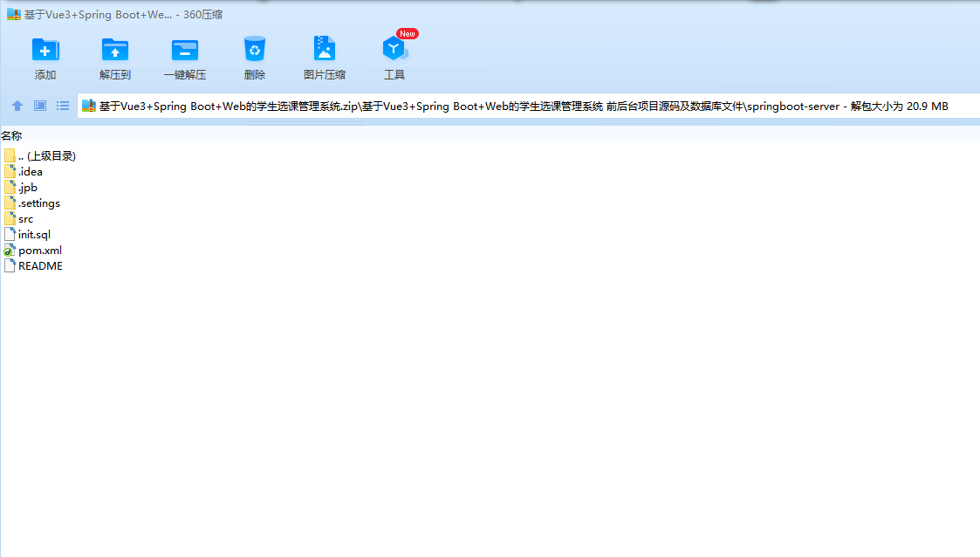Click the archive icon in the path bar
980x557 pixels.
point(89,106)
